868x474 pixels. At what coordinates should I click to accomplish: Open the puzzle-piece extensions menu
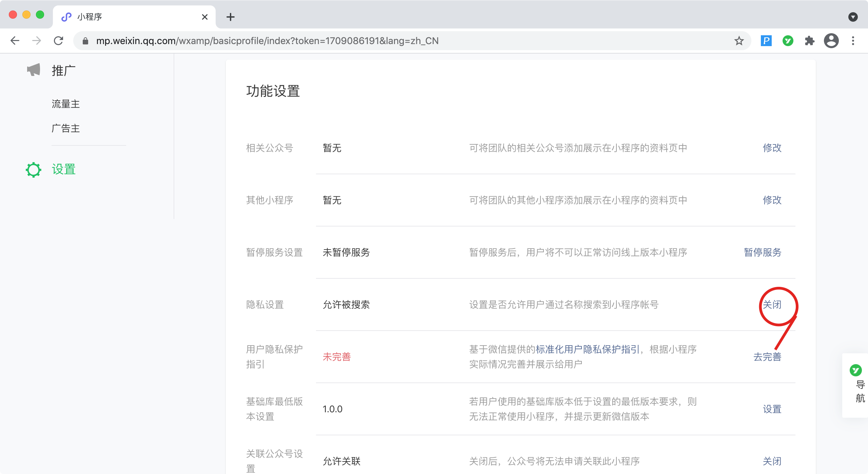[x=809, y=41]
